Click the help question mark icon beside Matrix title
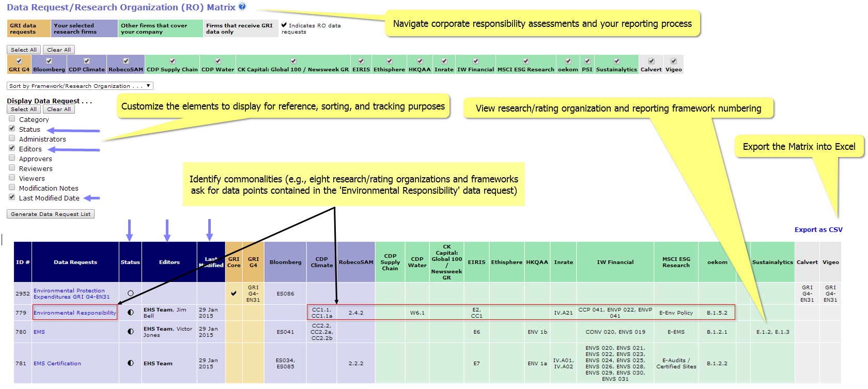868x389 pixels. pos(242,7)
